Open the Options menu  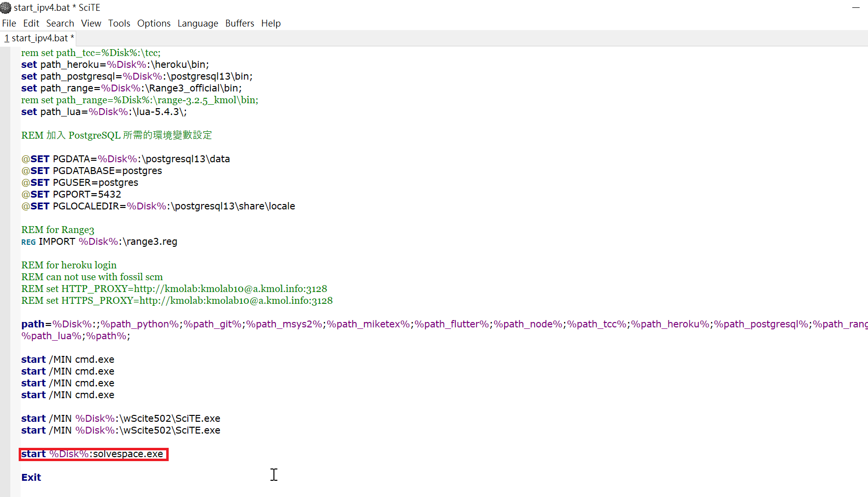click(154, 23)
